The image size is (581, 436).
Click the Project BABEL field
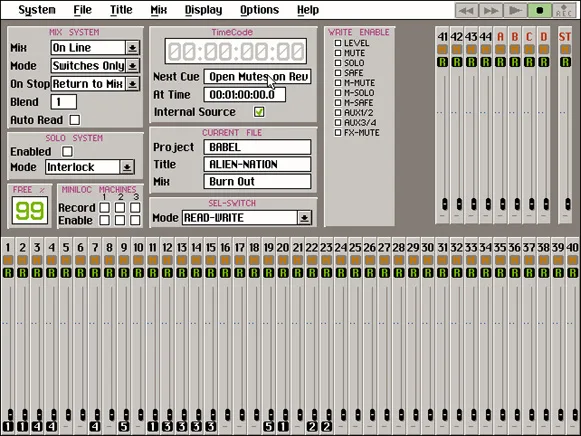[x=257, y=147]
